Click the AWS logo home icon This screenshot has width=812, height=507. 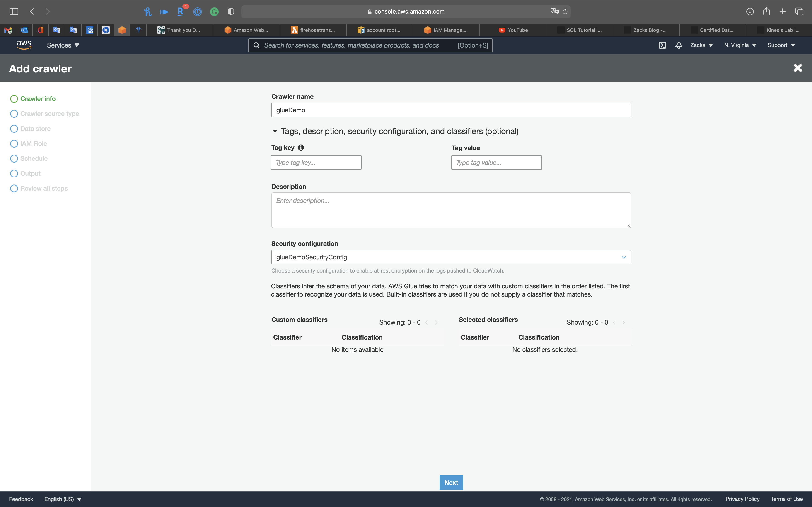[24, 45]
